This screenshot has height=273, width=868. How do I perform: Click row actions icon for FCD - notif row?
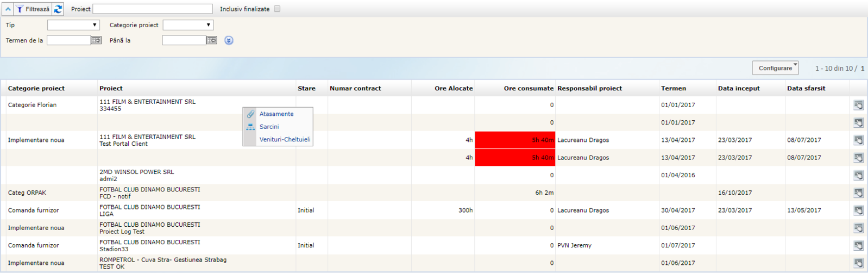pyautogui.click(x=858, y=193)
